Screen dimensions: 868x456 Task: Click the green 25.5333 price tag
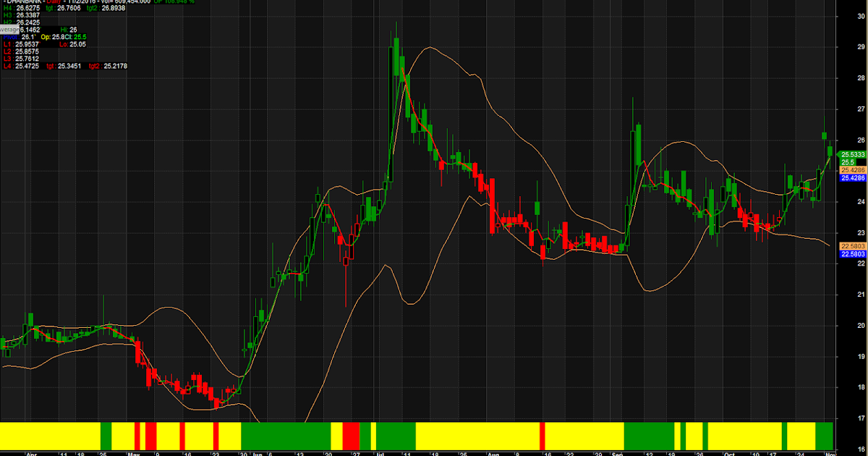point(852,154)
